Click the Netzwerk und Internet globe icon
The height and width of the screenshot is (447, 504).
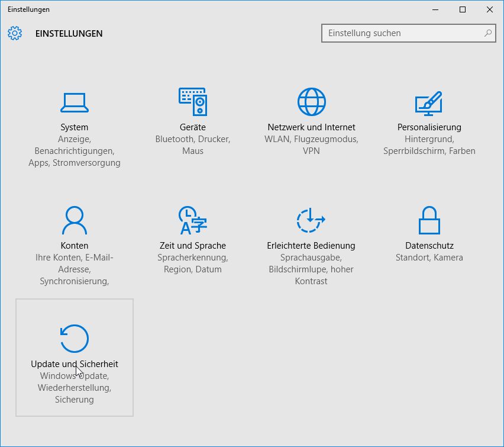coord(312,102)
